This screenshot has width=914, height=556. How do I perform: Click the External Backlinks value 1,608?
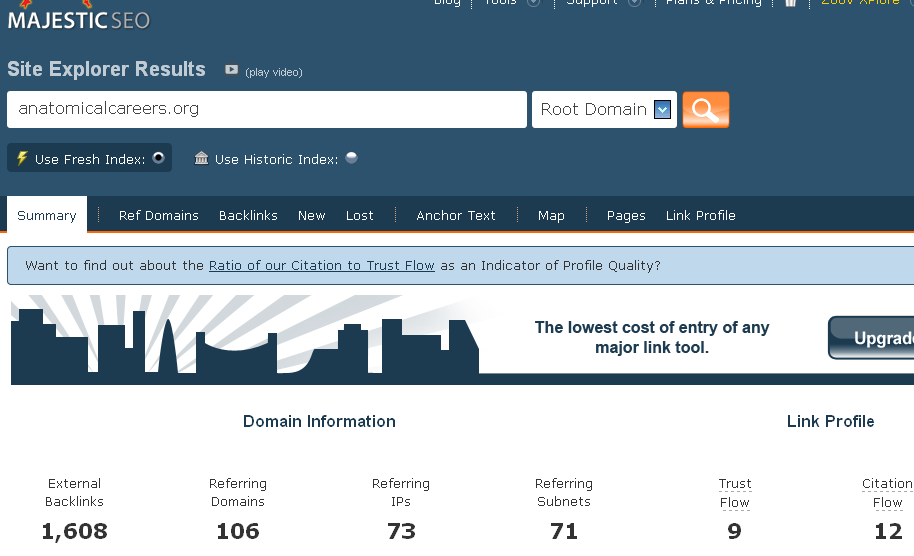point(74,531)
